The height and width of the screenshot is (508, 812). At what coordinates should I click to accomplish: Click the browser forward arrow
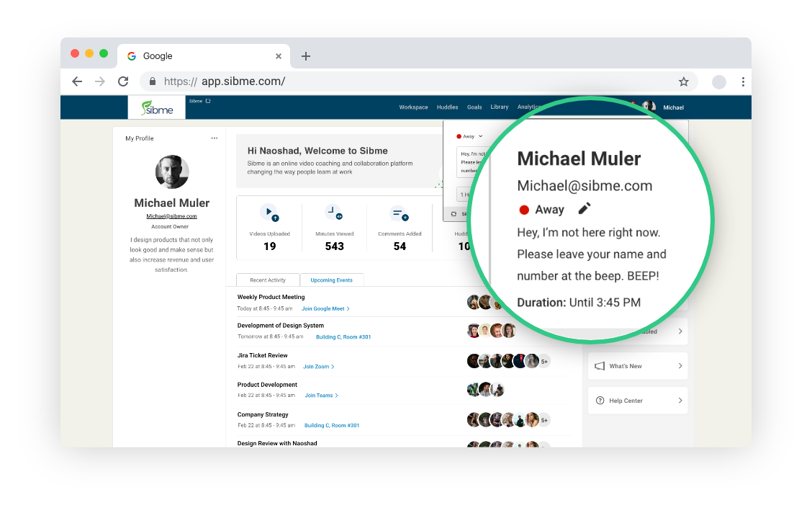click(100, 81)
